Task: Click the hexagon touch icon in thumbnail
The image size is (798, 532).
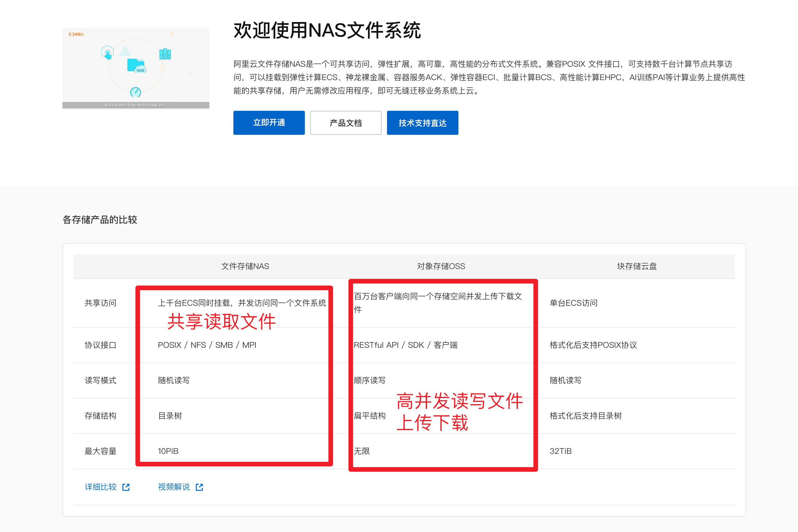Action: [x=108, y=52]
